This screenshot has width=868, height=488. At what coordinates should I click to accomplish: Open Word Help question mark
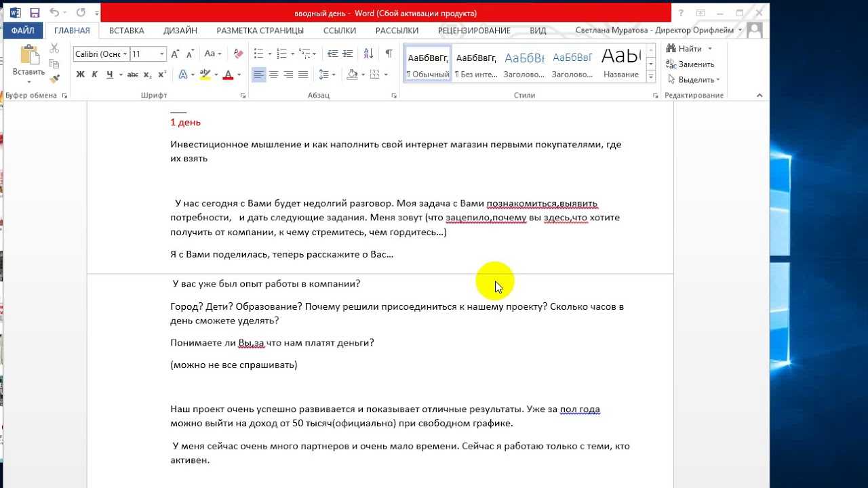pyautogui.click(x=681, y=13)
